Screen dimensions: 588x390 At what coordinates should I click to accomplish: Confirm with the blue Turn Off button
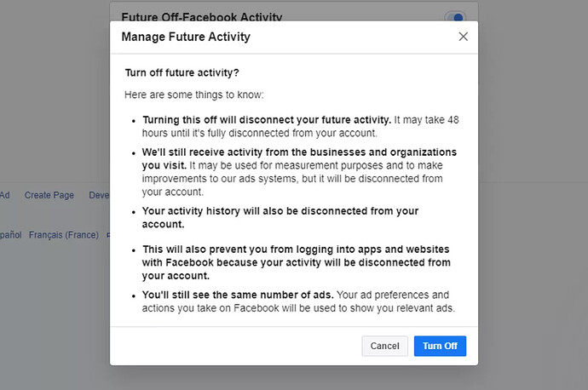440,346
